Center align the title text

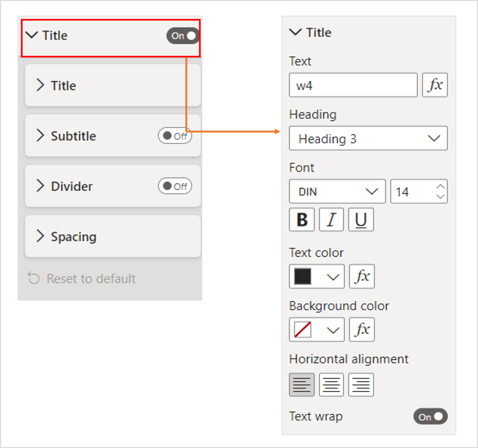pos(331,385)
